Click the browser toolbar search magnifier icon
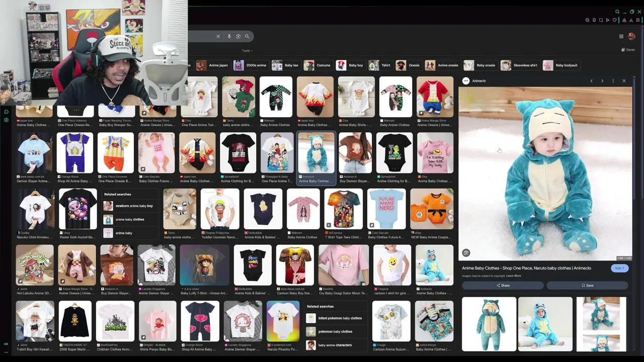 [x=617, y=12]
